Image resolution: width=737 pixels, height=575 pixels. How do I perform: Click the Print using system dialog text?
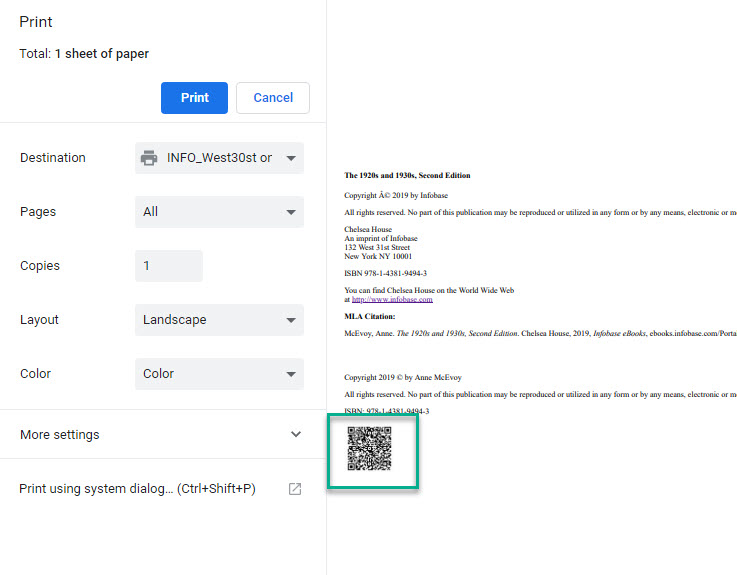coord(137,489)
